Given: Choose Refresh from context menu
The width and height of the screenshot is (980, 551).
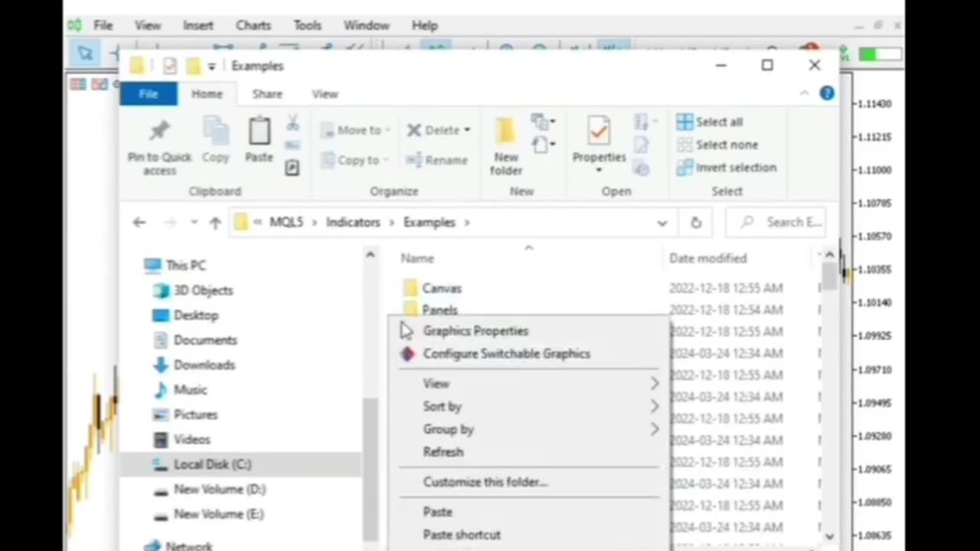Looking at the screenshot, I should (528, 452).
